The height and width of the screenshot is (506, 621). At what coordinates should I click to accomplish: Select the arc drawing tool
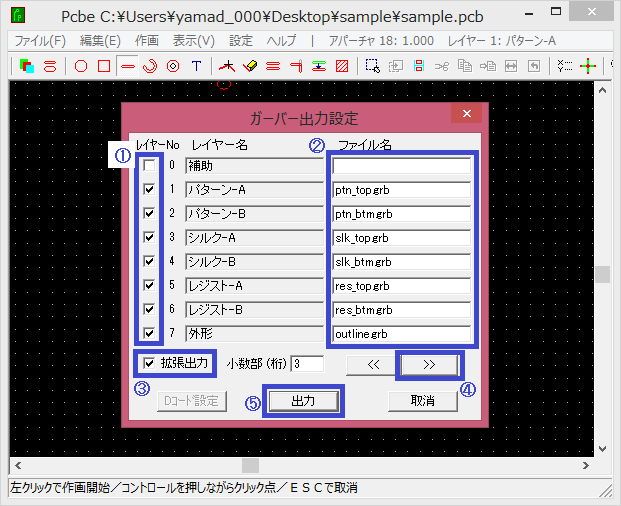pos(150,66)
